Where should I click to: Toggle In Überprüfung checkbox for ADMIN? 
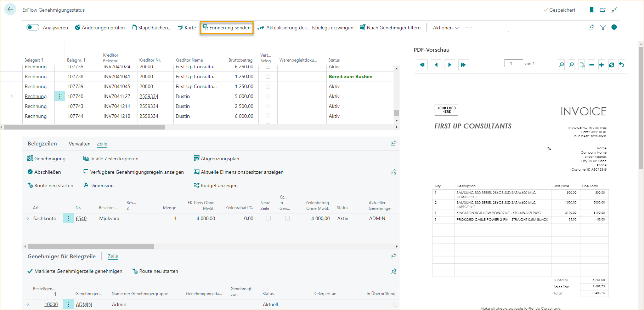tap(396, 304)
